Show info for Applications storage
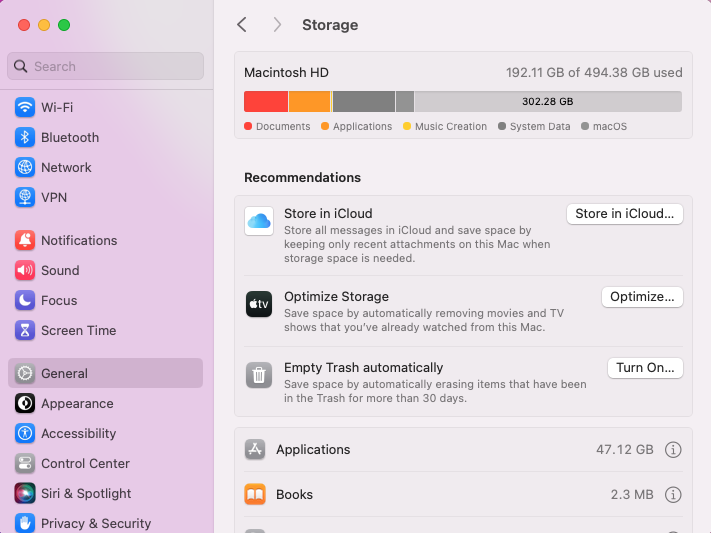Image resolution: width=711 pixels, height=533 pixels. 673,450
